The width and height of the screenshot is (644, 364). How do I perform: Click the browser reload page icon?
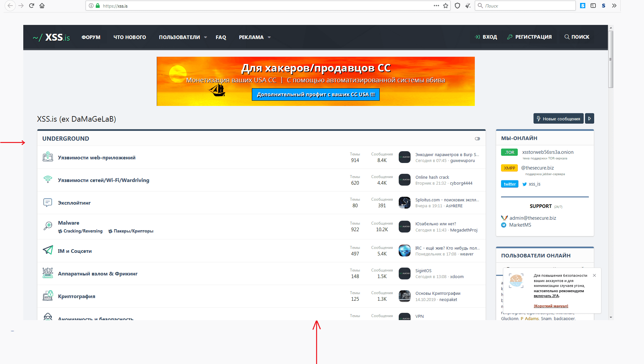coord(31,6)
